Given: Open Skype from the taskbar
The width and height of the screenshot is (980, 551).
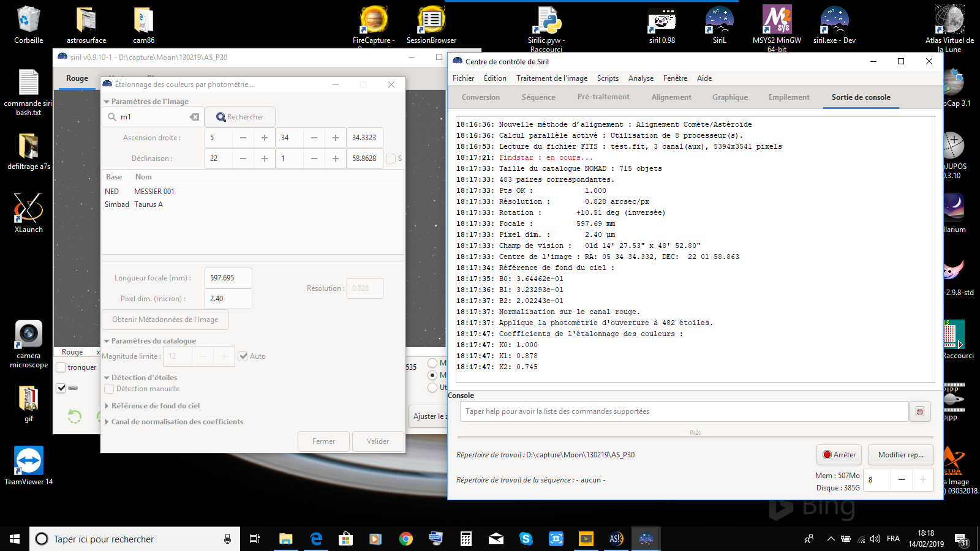Looking at the screenshot, I should pyautogui.click(x=526, y=539).
